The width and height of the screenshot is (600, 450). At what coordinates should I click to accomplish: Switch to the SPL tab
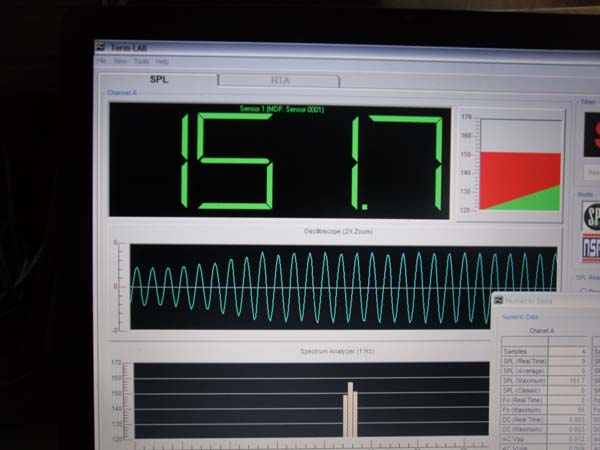point(159,79)
